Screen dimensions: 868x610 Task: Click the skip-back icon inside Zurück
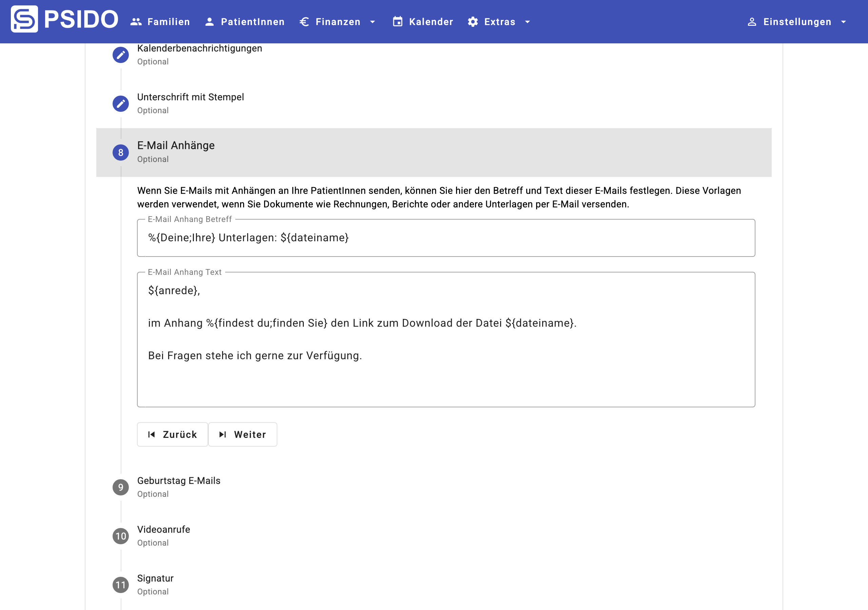point(153,434)
